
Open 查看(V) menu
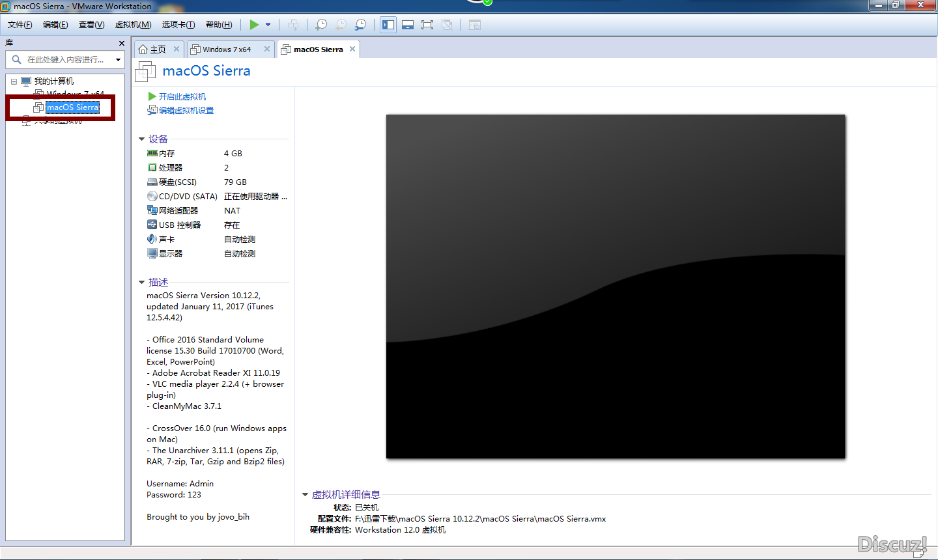pos(91,25)
